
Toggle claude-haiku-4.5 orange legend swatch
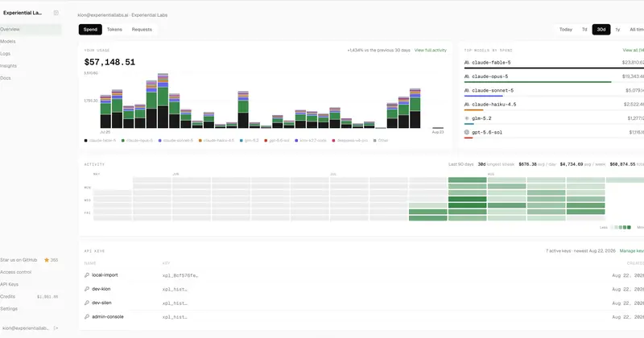coord(200,141)
